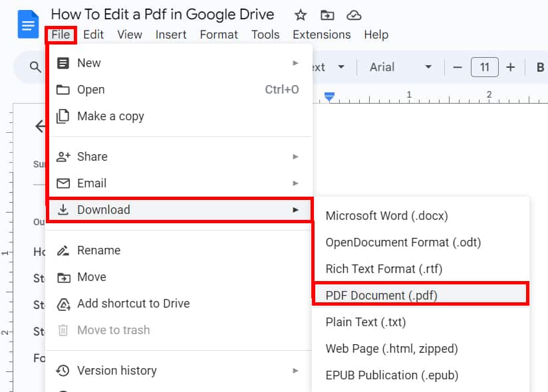Open the paragraph style dropdown arrow
Viewport: 548px width, 392px height.
click(341, 66)
